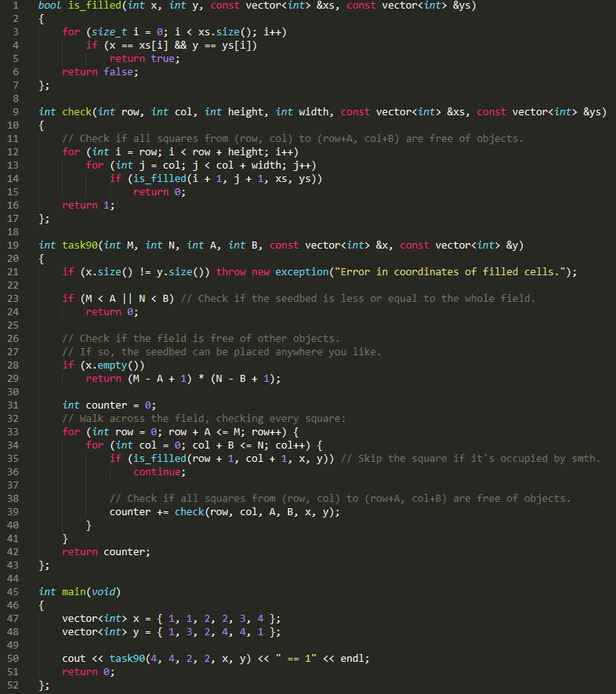Click the check function name on line 9

coord(77,112)
